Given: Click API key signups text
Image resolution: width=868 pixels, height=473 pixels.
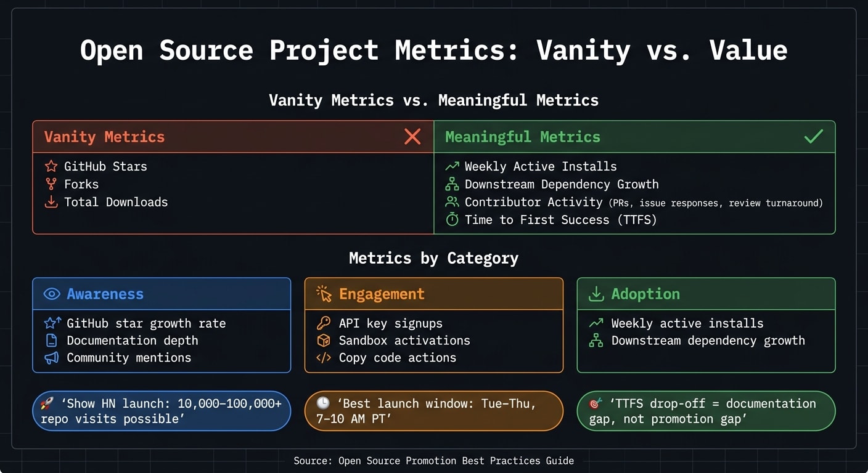Looking at the screenshot, I should pos(391,323).
